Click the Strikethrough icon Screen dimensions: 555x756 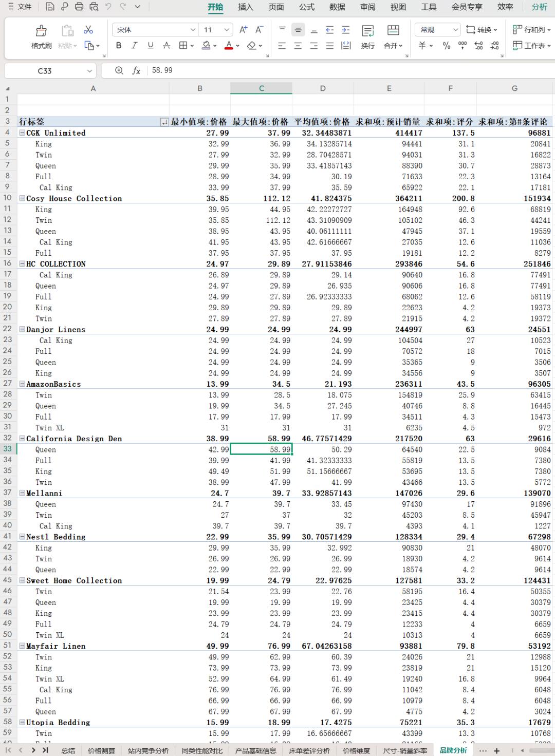[x=166, y=46]
